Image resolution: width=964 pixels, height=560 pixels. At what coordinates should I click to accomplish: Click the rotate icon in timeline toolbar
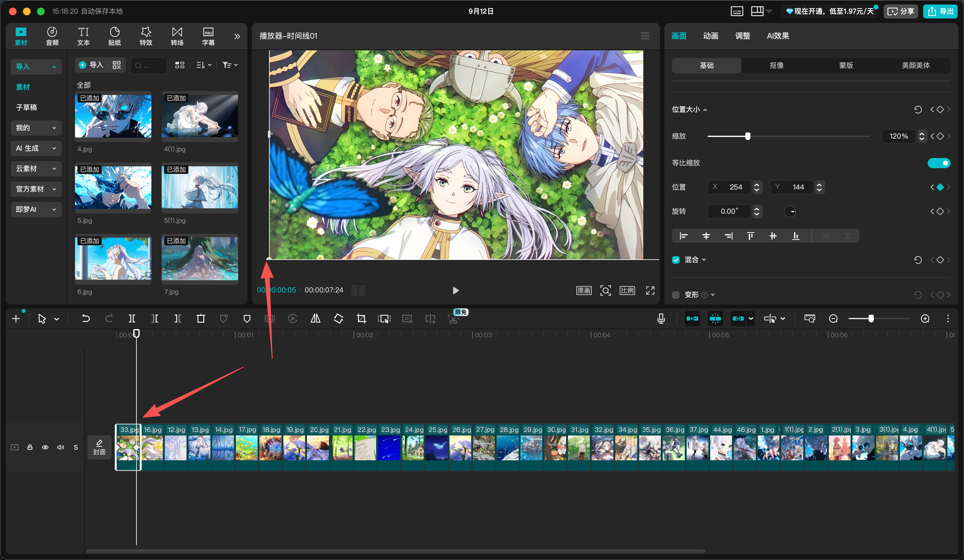tap(339, 319)
